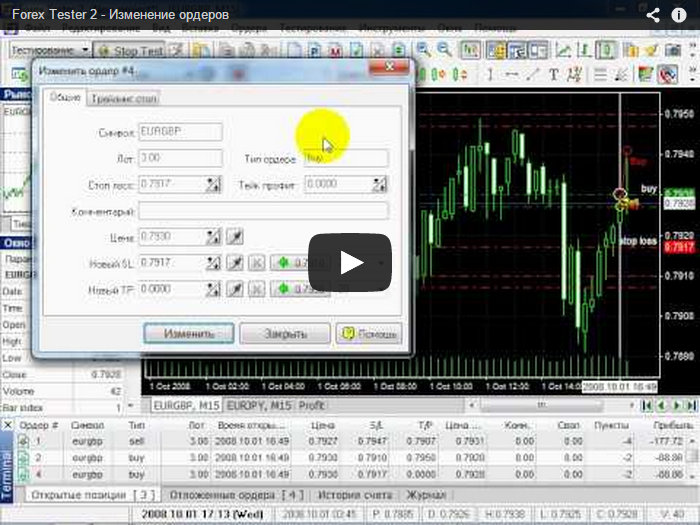The width and height of the screenshot is (700, 525).
Task: Click the zoom out magnifier icon
Action: [444, 50]
